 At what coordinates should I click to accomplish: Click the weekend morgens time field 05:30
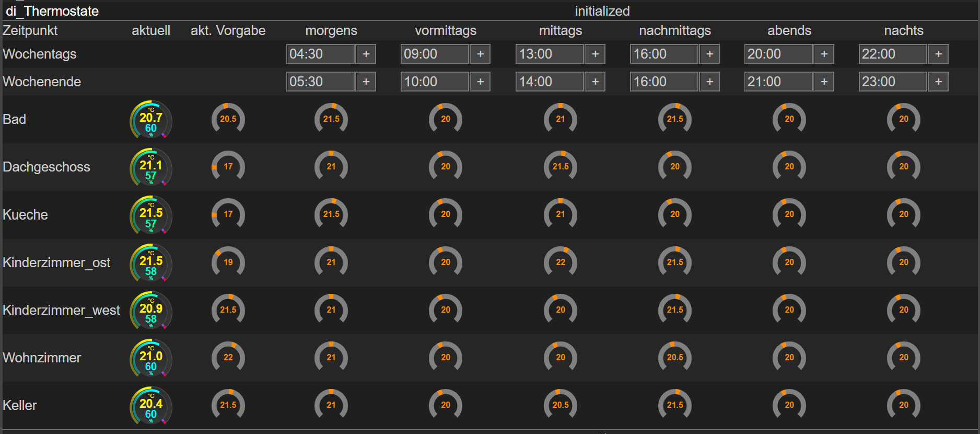click(320, 82)
